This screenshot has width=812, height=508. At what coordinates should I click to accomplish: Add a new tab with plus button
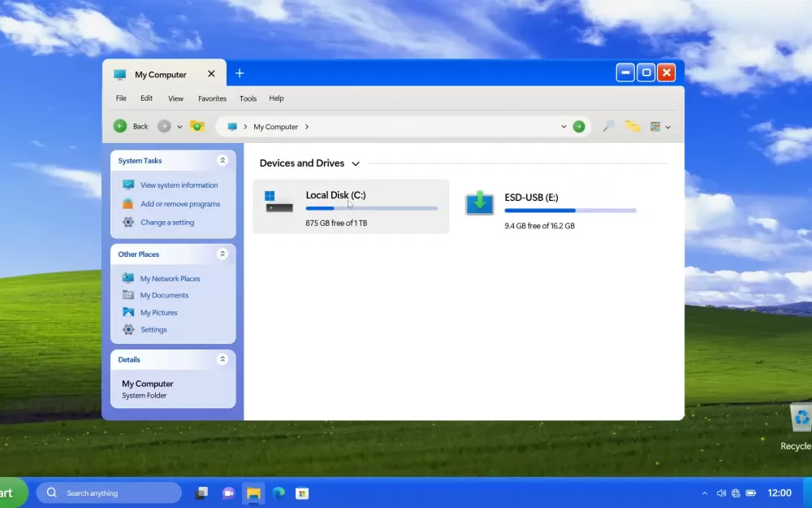(x=240, y=74)
